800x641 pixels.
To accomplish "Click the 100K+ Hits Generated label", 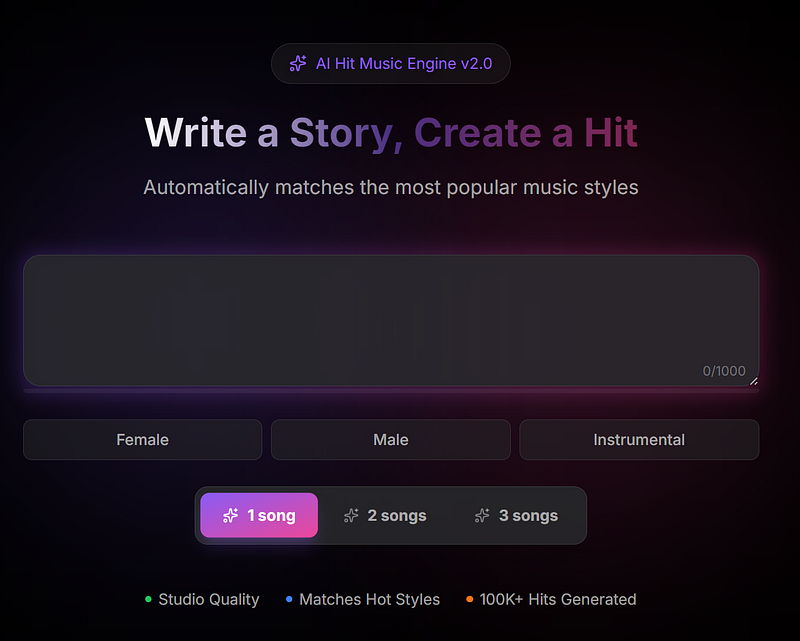I will [x=558, y=599].
